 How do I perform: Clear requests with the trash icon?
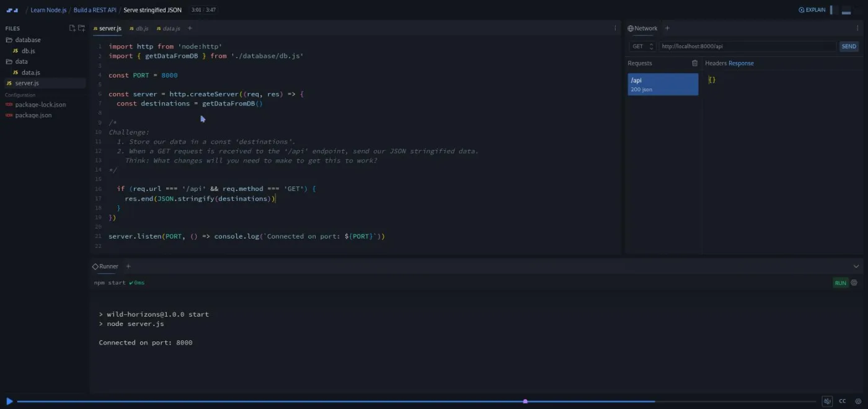pyautogui.click(x=694, y=63)
